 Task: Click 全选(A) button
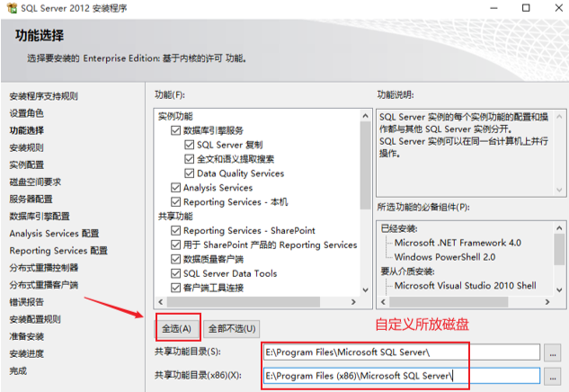click(x=177, y=329)
